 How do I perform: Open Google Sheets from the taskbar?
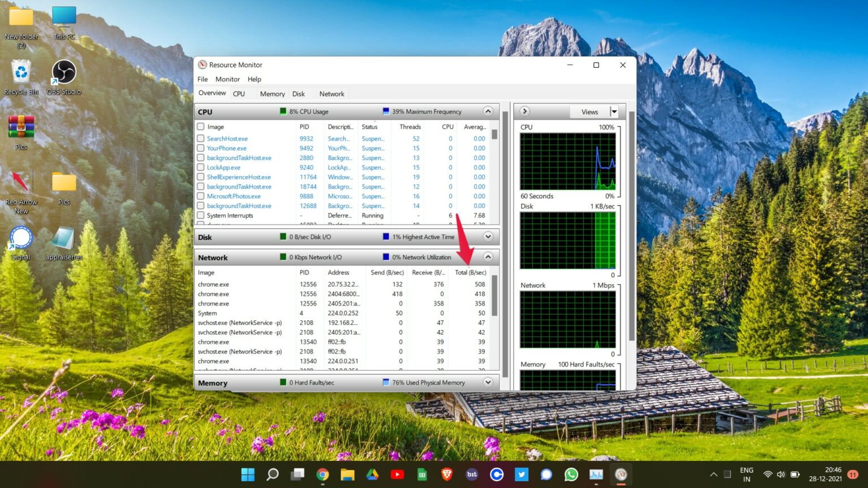click(x=422, y=474)
